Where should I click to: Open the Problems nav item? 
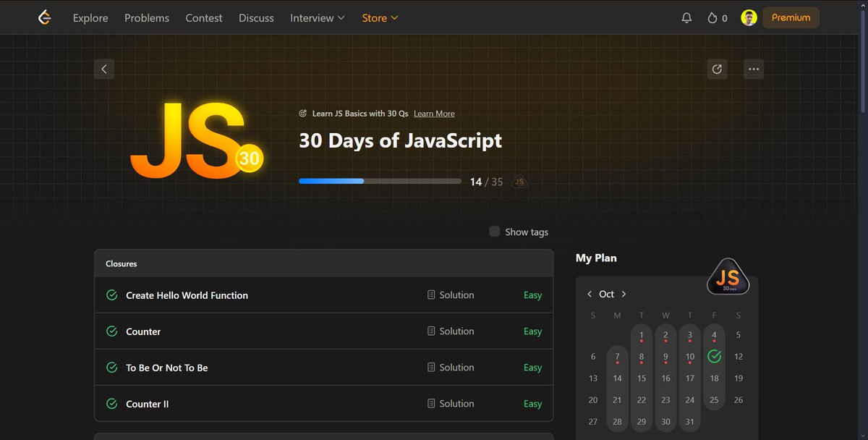pos(147,18)
